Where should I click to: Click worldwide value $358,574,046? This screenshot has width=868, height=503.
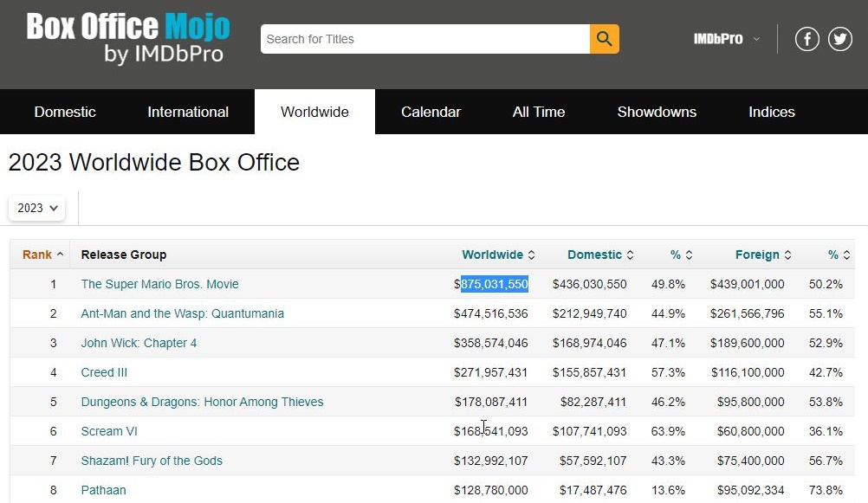(491, 343)
